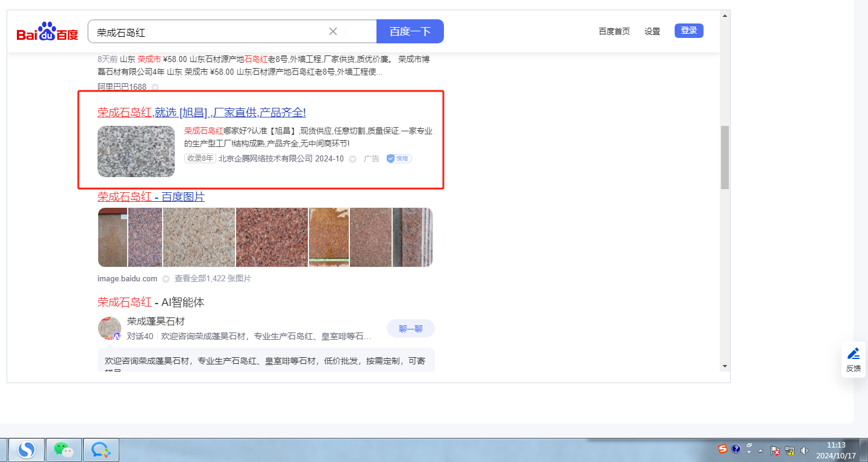Open WeChat from the taskbar
The width and height of the screenshot is (868, 462).
click(x=64, y=449)
